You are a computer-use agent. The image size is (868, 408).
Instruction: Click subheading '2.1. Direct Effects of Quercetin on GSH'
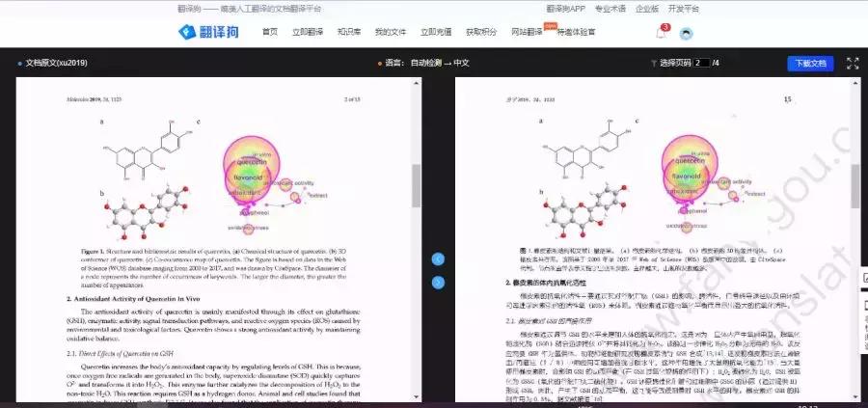(121, 353)
